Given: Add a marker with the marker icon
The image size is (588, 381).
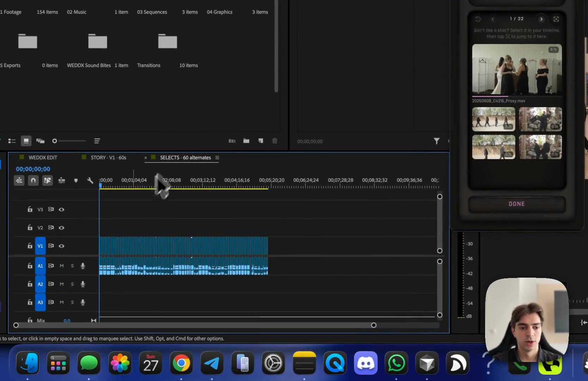Looking at the screenshot, I should [x=76, y=181].
